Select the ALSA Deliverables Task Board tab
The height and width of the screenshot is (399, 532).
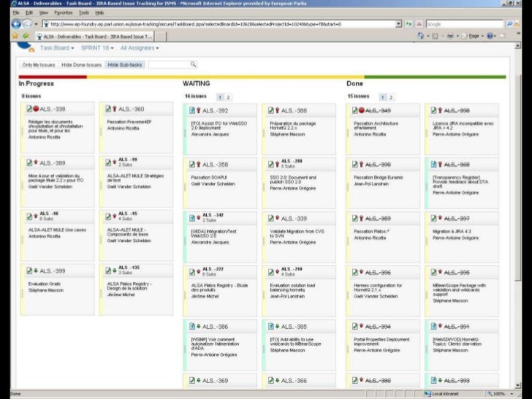[95, 37]
